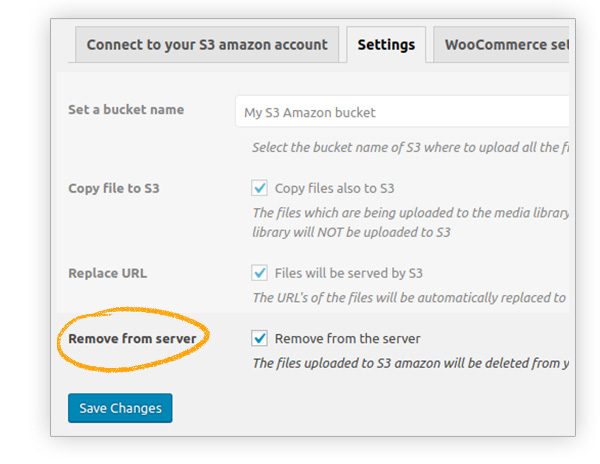
Task: Click the text Copy files also to S3
Action: [x=334, y=188]
